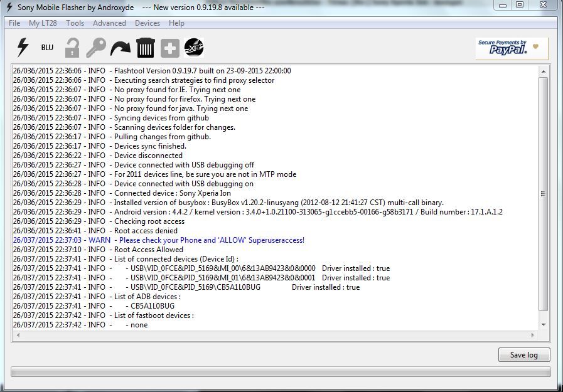563x392 pixels.
Task: Click the '- none' fastboot line
Action: (80, 325)
